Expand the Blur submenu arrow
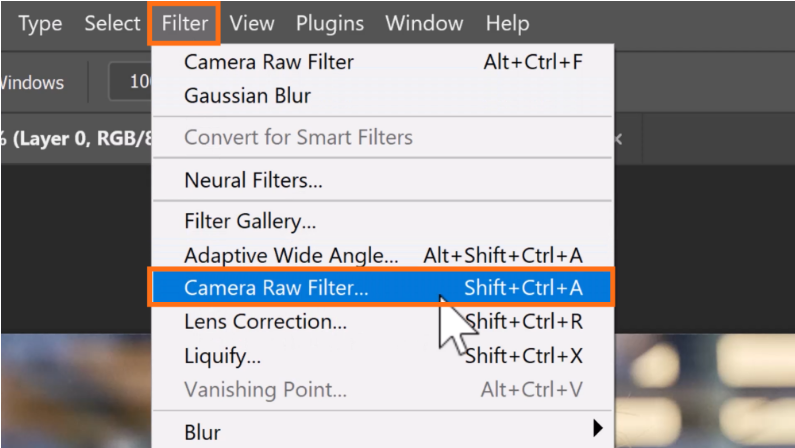 598,430
